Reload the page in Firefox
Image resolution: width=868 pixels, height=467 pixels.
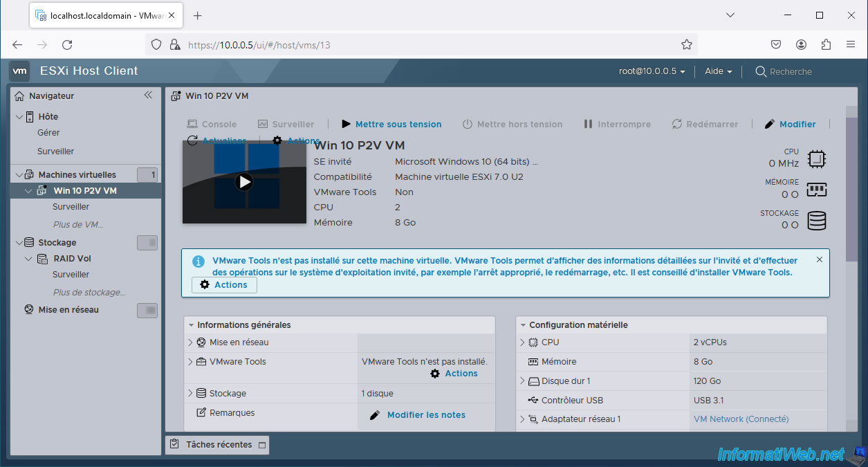click(67, 44)
